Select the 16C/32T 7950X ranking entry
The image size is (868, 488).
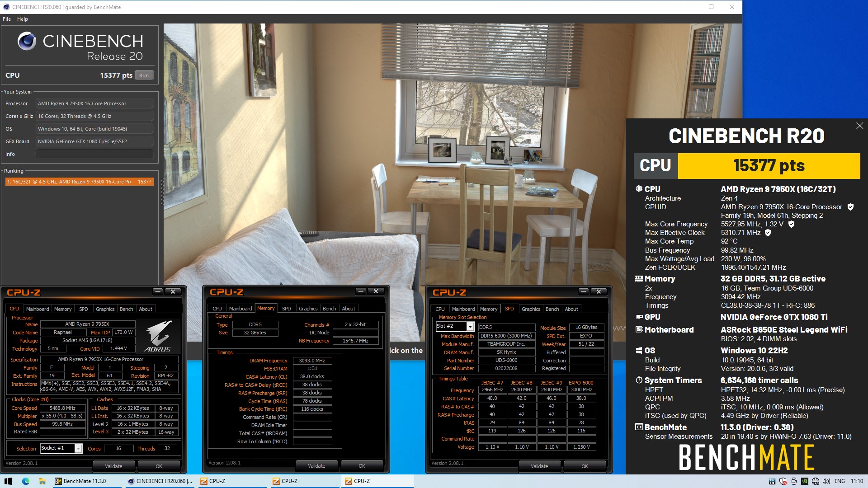[x=79, y=182]
